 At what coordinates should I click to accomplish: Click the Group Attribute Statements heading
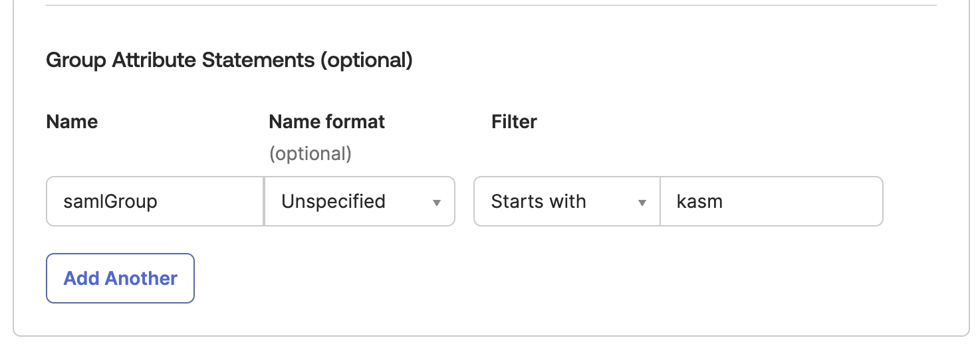[229, 60]
